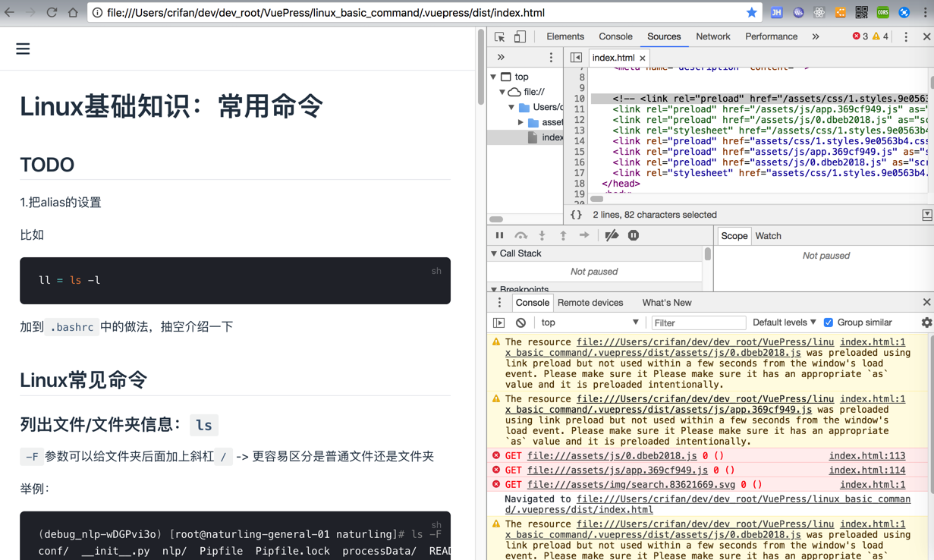Click the step over button

pyautogui.click(x=520, y=236)
